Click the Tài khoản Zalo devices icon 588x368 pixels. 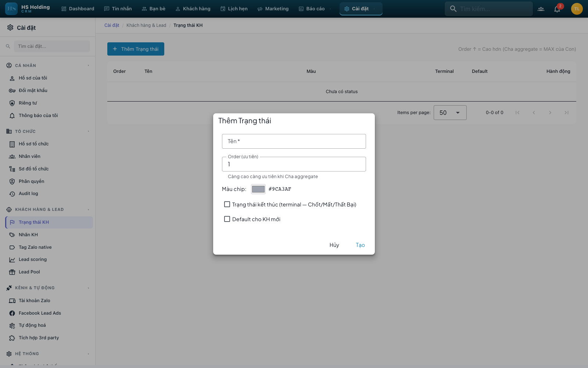[x=12, y=301]
